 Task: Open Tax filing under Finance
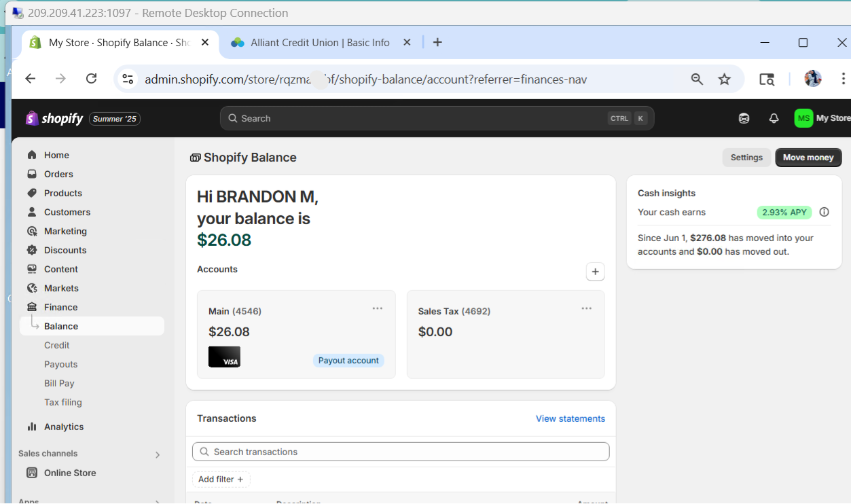63,402
